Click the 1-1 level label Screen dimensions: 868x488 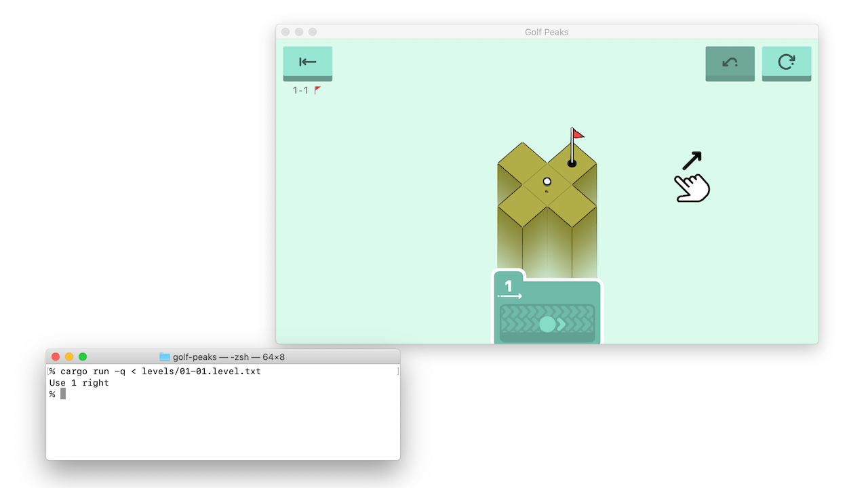(x=300, y=90)
